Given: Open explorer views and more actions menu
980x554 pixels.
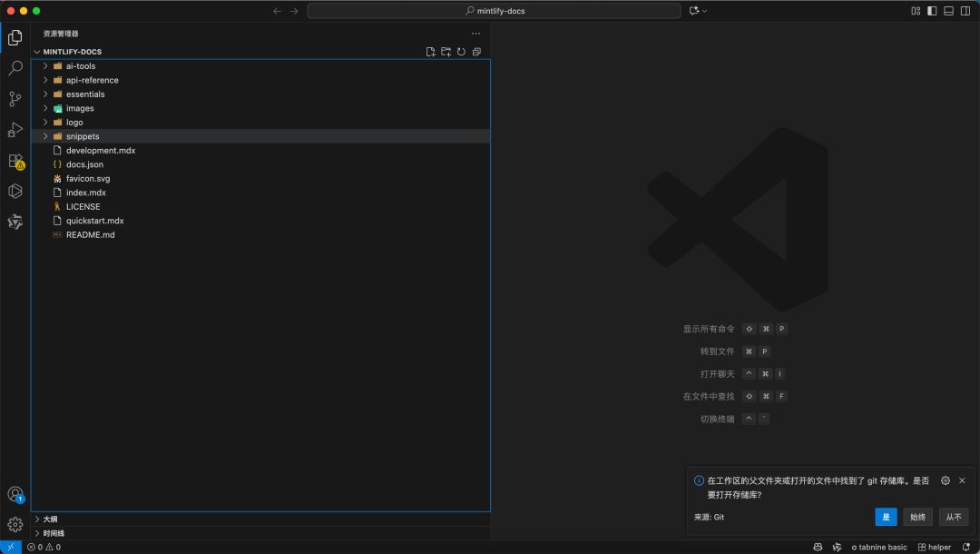Looking at the screenshot, I should pos(475,34).
